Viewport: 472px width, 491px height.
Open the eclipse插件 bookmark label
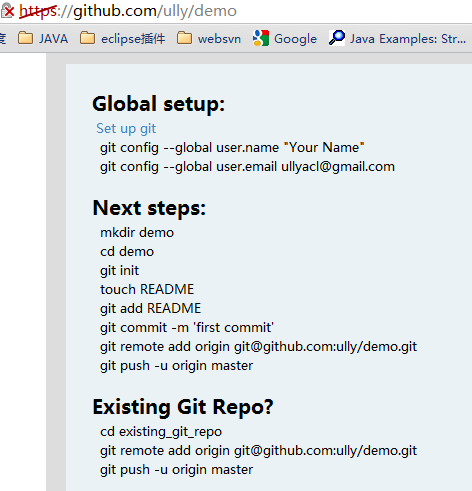pos(133,39)
